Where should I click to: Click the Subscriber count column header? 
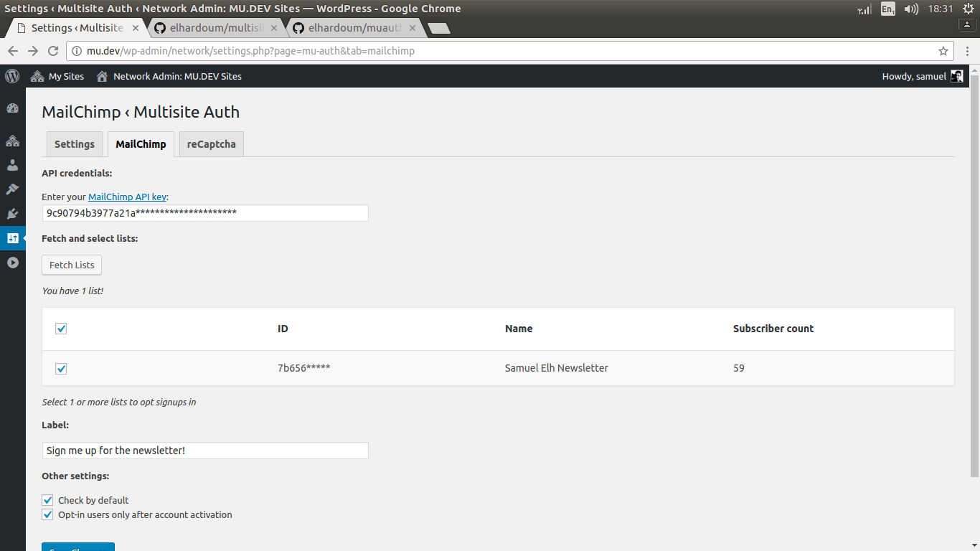point(773,329)
